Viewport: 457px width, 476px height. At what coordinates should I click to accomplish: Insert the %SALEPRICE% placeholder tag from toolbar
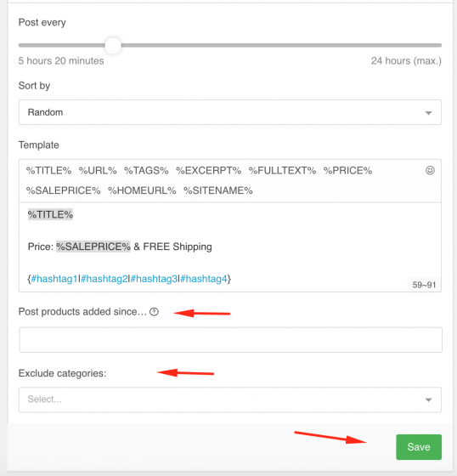(64, 190)
